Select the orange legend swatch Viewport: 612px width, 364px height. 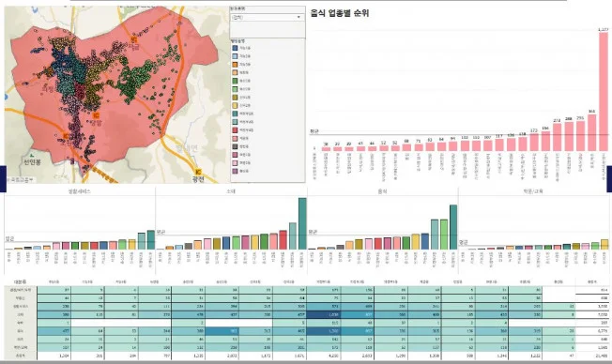235,65
